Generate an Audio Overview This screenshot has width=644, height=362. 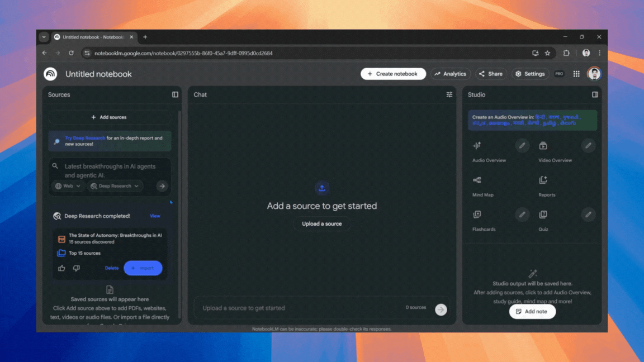489,152
